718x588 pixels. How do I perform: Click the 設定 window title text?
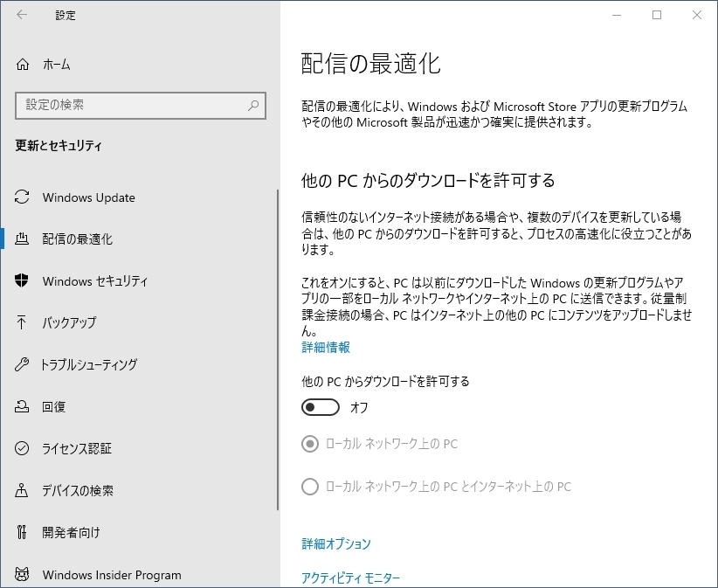pyautogui.click(x=66, y=15)
